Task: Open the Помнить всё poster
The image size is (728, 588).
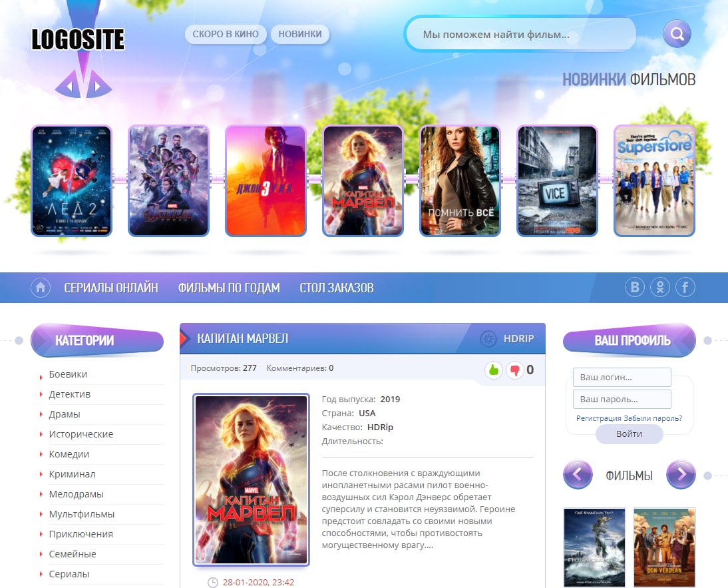Action: point(460,180)
